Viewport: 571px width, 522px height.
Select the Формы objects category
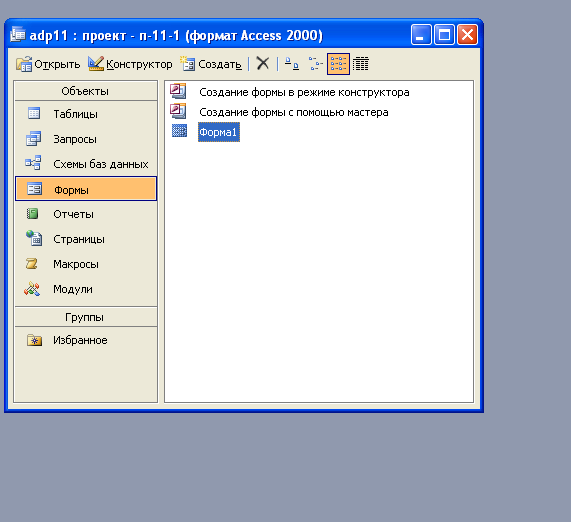(86, 189)
